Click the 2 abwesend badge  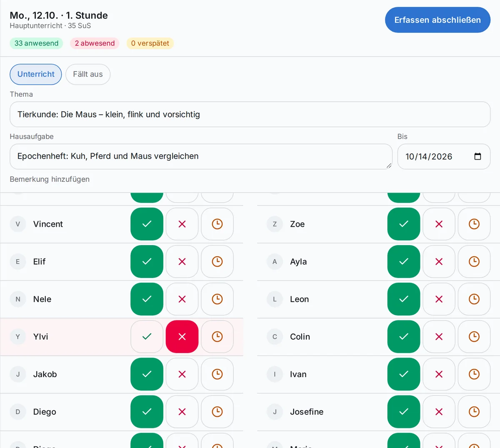pyautogui.click(x=95, y=43)
